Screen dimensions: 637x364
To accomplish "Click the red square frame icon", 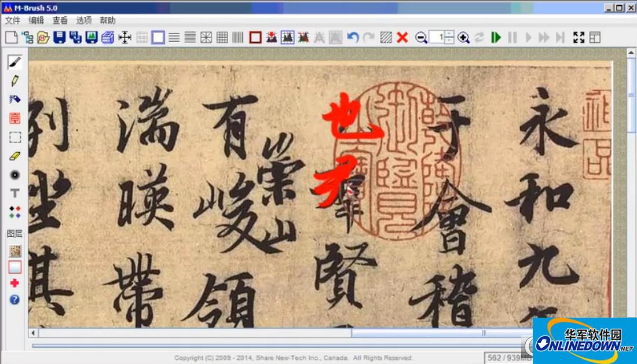I will (x=255, y=38).
